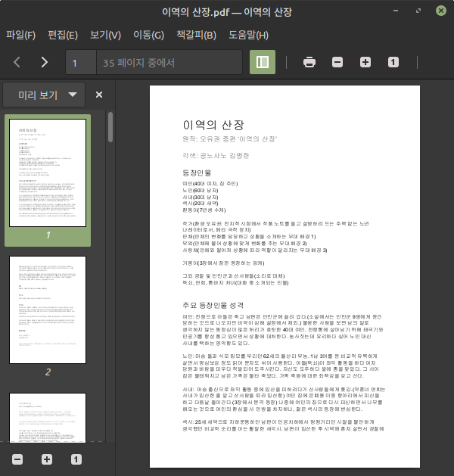Minimize the document viewer window
The width and height of the screenshot is (454, 476).
396,11
